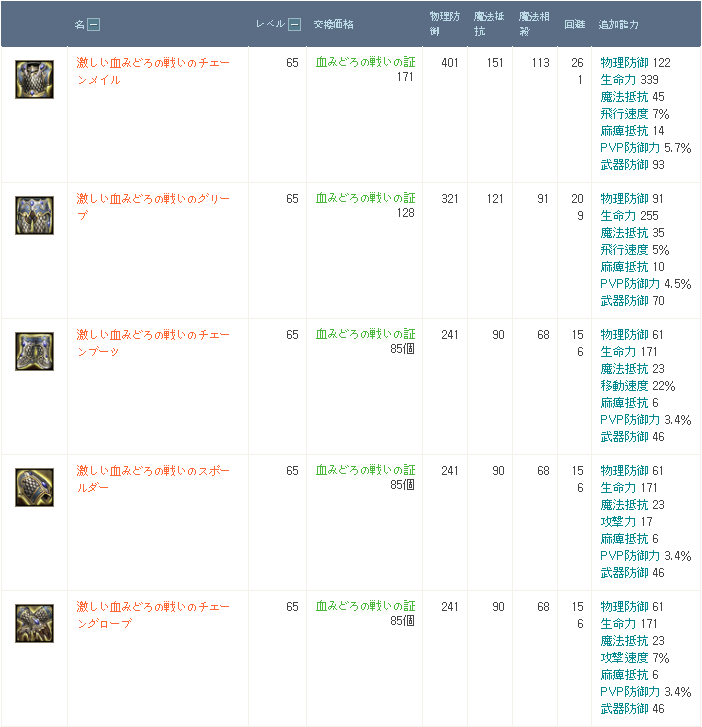Click 血みどろの戦いの証 link in spaulder row

click(x=365, y=470)
